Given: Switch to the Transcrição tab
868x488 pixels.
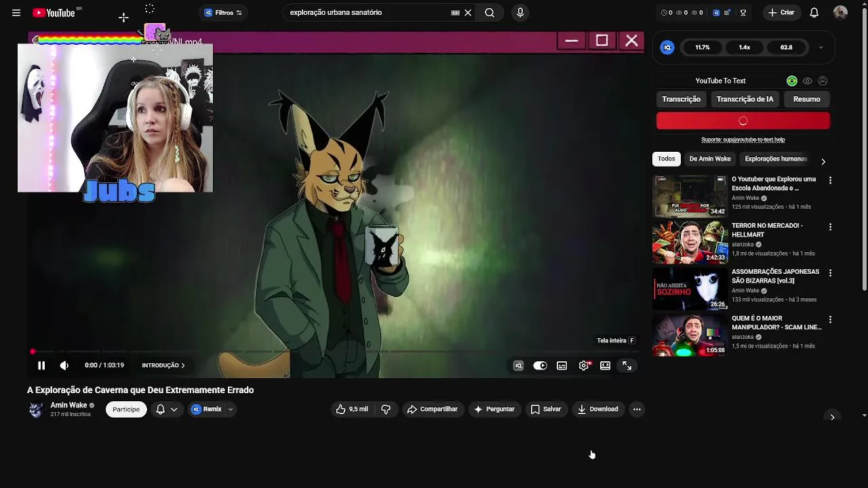Looking at the screenshot, I should (681, 99).
